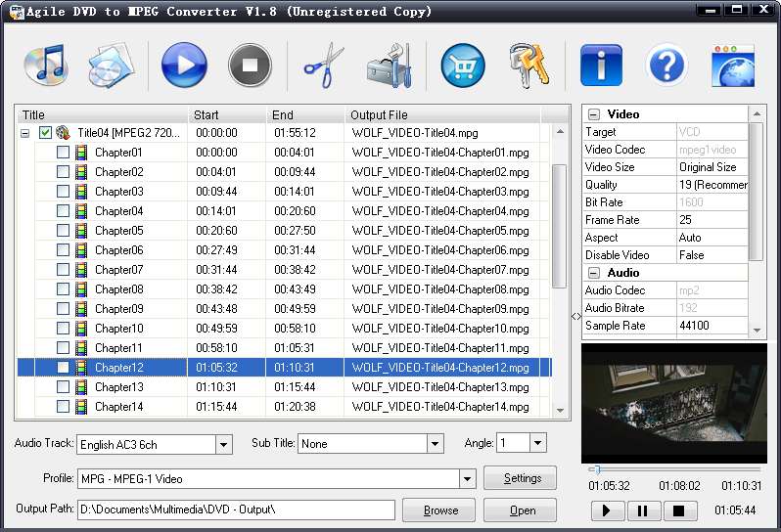
Task: Open the Sub Title dropdown
Action: click(435, 443)
